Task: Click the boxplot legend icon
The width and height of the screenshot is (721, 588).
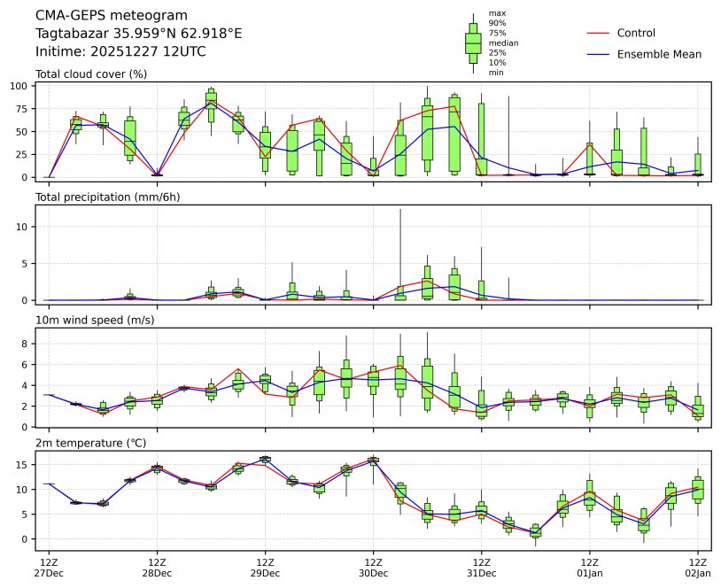Action: 473,43
